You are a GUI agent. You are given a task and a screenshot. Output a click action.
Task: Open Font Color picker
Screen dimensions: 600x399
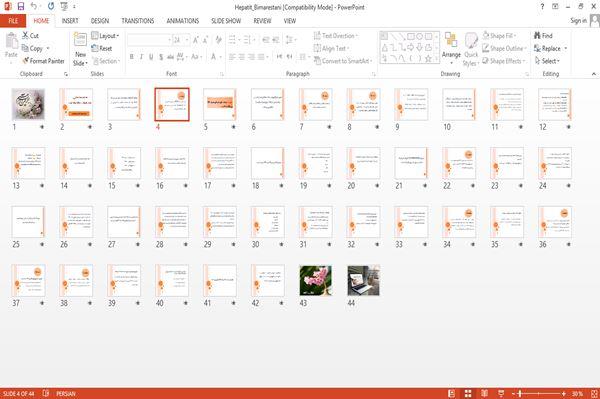213,57
